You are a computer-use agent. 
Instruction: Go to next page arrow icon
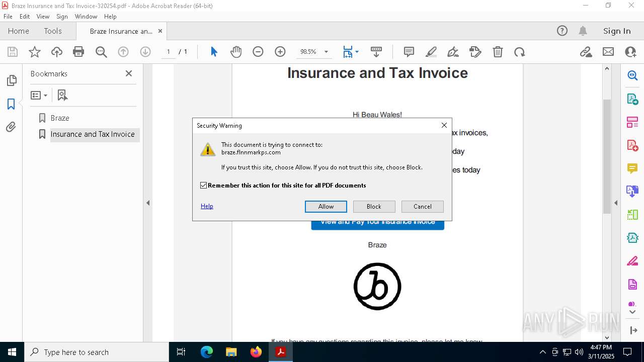[x=145, y=52]
